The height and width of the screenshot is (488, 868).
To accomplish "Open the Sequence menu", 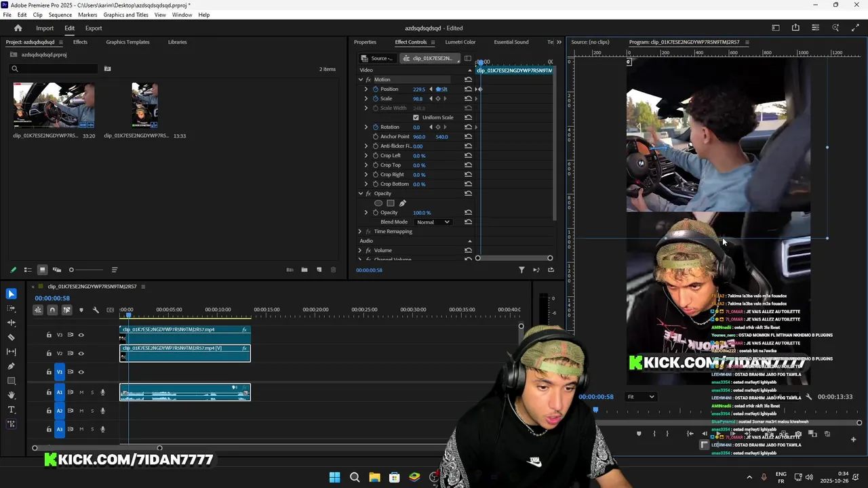I will click(60, 14).
